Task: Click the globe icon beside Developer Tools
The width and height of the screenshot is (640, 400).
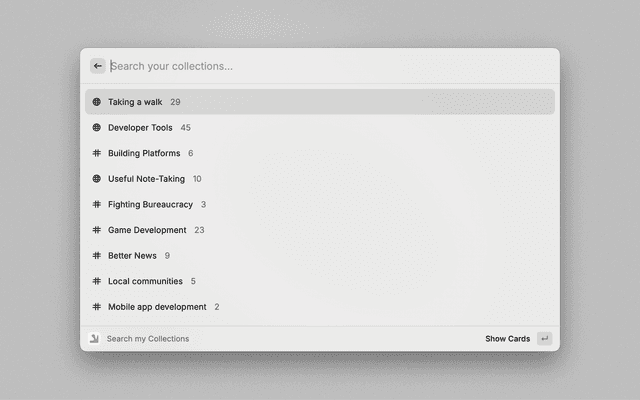Action: coord(97,128)
